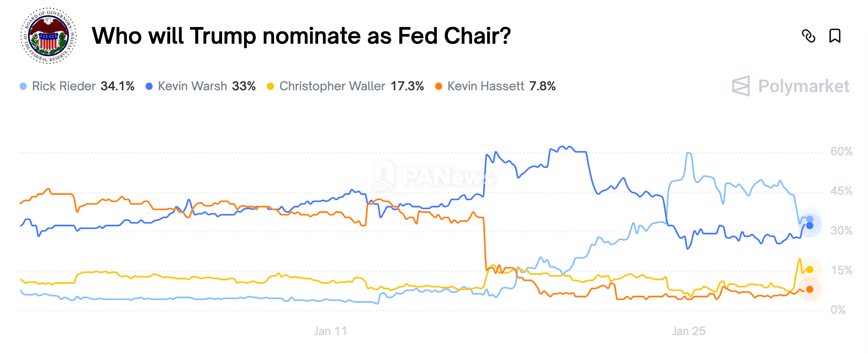Select the Rick Rieder legend label
The width and height of the screenshot is (868, 353).
click(64, 86)
